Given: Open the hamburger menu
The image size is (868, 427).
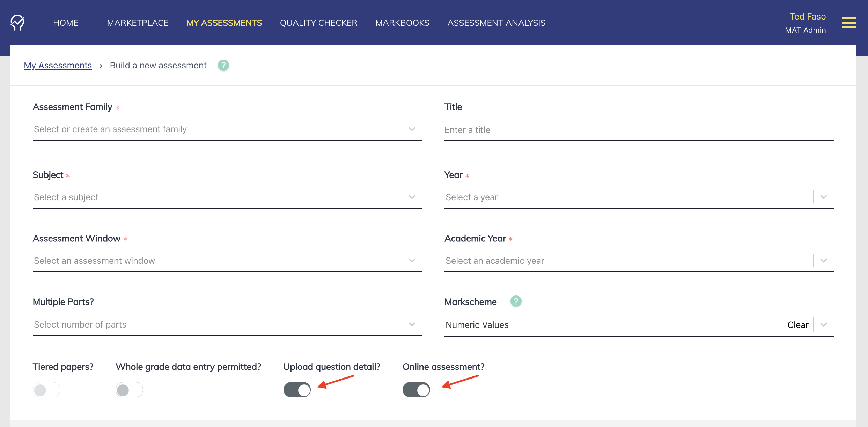Looking at the screenshot, I should pyautogui.click(x=848, y=22).
